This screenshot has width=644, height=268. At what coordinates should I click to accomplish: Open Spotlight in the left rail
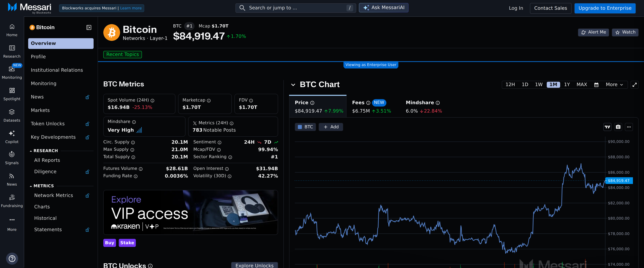12,94
